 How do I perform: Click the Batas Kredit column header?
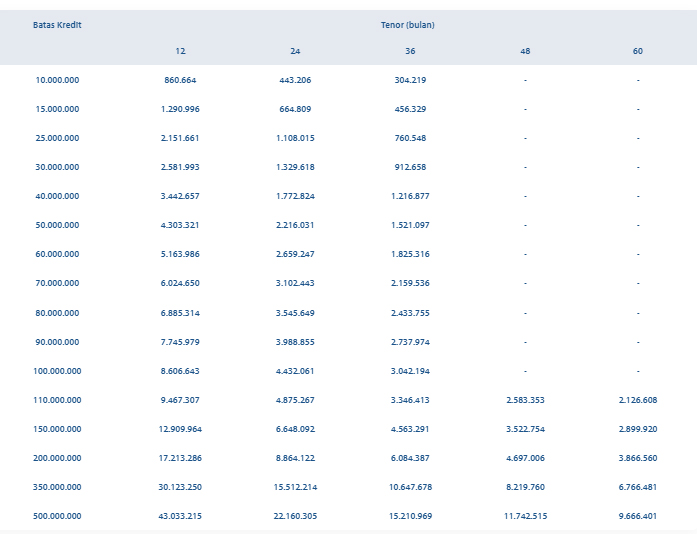[x=57, y=25]
